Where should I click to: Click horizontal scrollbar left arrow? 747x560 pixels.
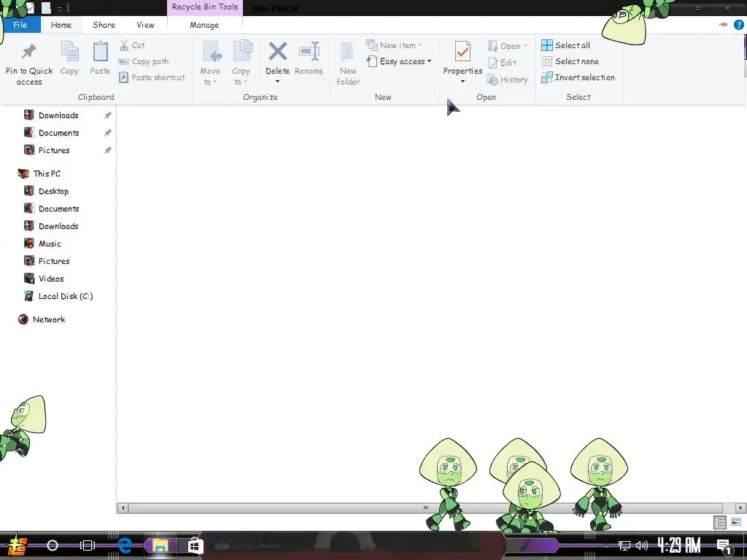tap(123, 507)
